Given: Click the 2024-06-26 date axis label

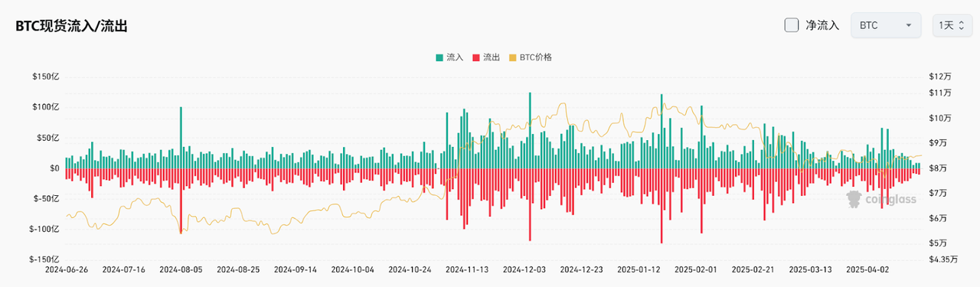Looking at the screenshot, I should pos(67,269).
